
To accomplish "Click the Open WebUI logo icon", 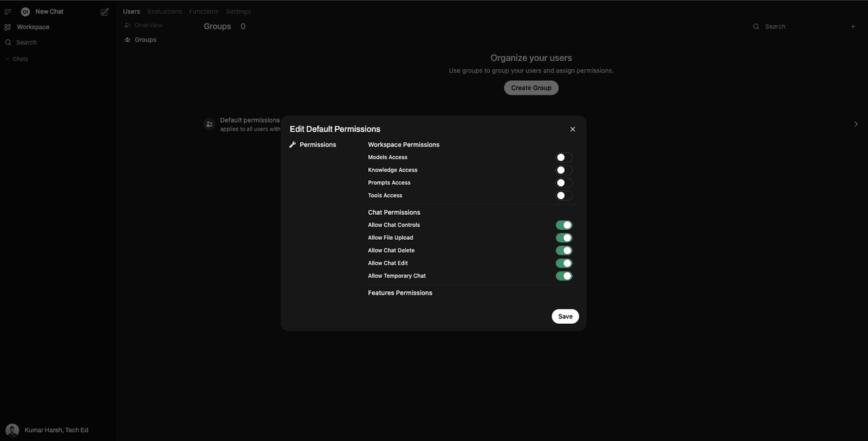I will (25, 12).
